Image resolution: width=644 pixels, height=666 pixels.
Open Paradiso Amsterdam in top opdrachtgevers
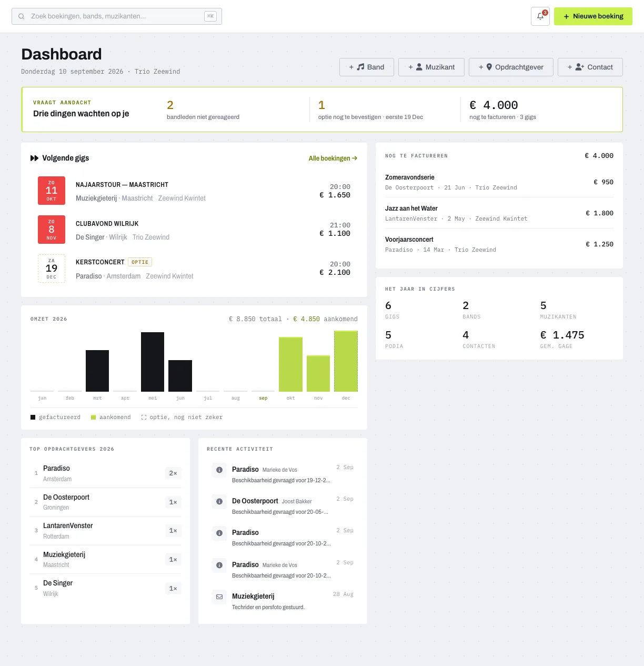pyautogui.click(x=105, y=473)
